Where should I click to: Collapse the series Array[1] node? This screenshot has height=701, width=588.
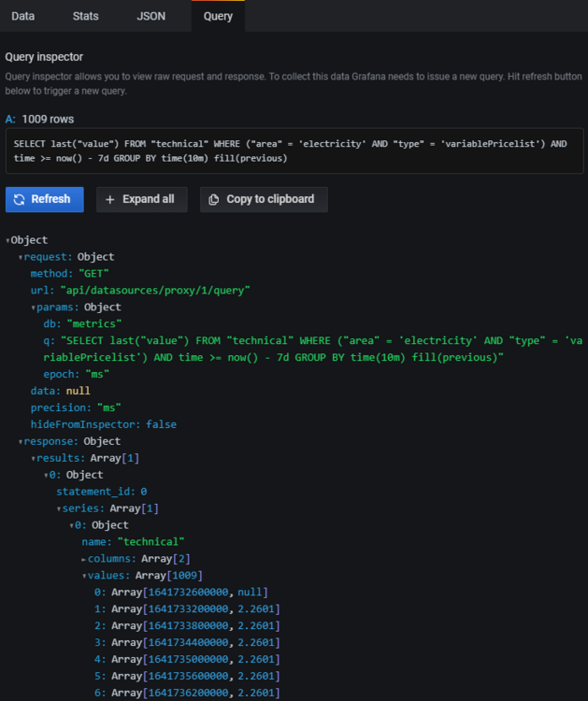click(59, 509)
